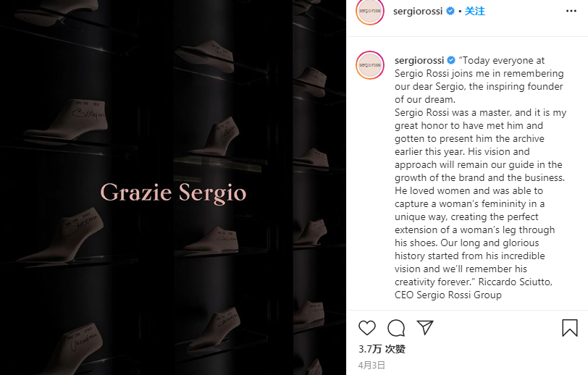Image resolution: width=588 pixels, height=375 pixels.
Task: Click the sergiorossi avatar beside the caption
Action: click(x=370, y=65)
